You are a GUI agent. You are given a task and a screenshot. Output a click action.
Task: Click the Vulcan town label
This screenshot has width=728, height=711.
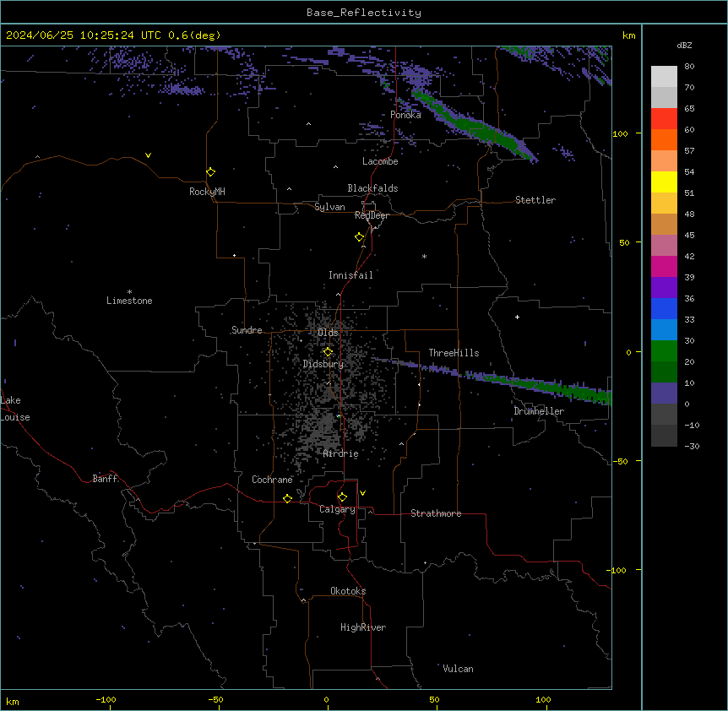458,669
